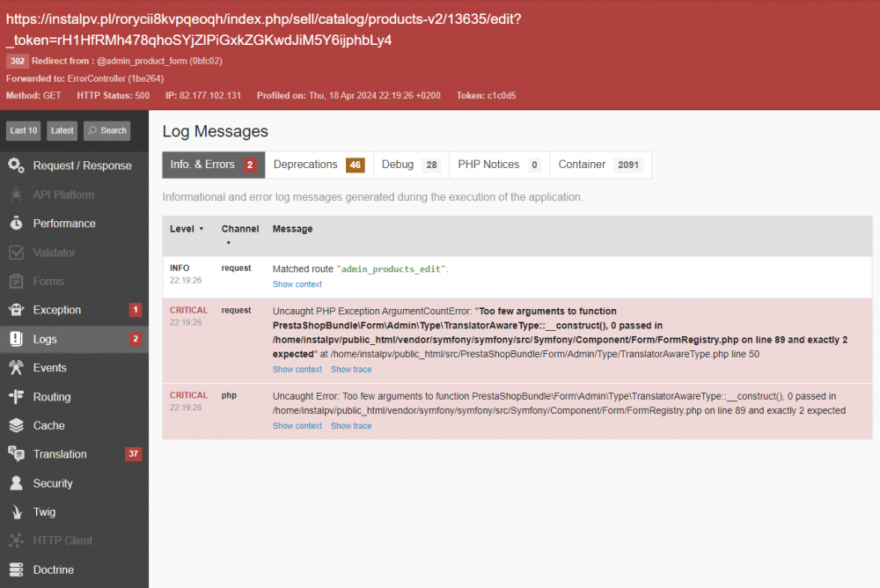Viewport: 880px width, 588px height.
Task: Open the Events antenna icon
Action: [16, 368]
